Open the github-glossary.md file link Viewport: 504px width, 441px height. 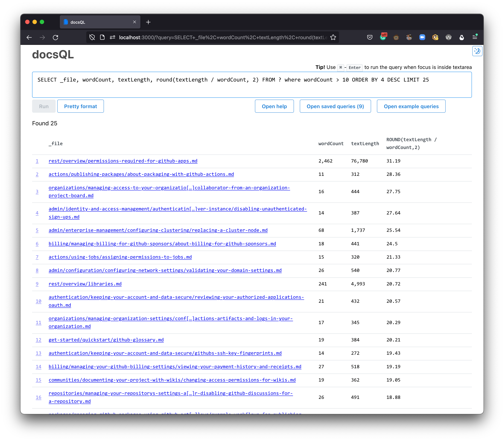point(106,340)
